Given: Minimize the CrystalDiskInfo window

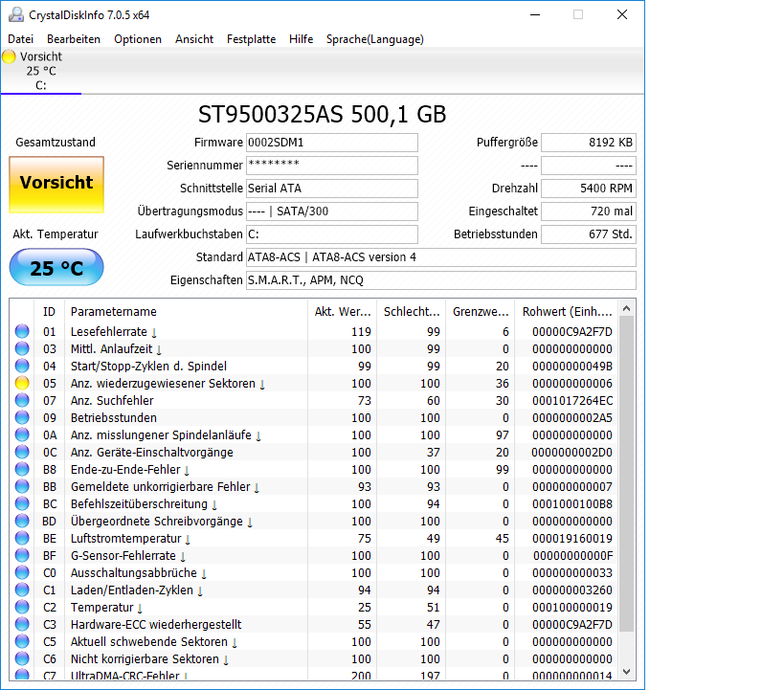Looking at the screenshot, I should click(535, 14).
